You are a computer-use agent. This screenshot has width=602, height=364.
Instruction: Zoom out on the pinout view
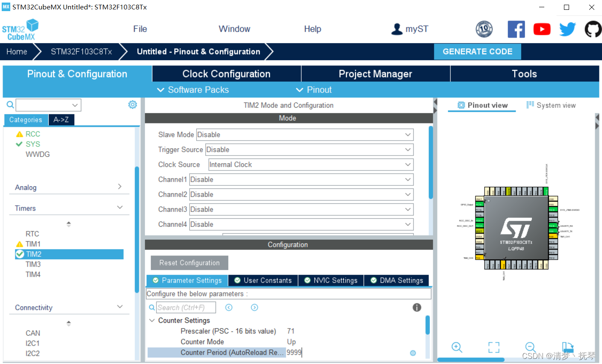click(531, 347)
